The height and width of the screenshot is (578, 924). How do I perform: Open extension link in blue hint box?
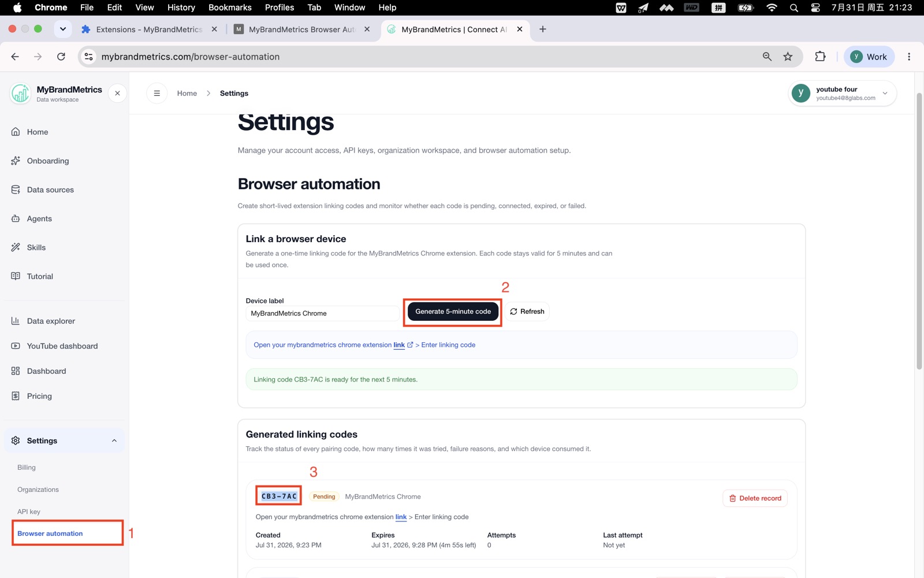click(x=399, y=345)
